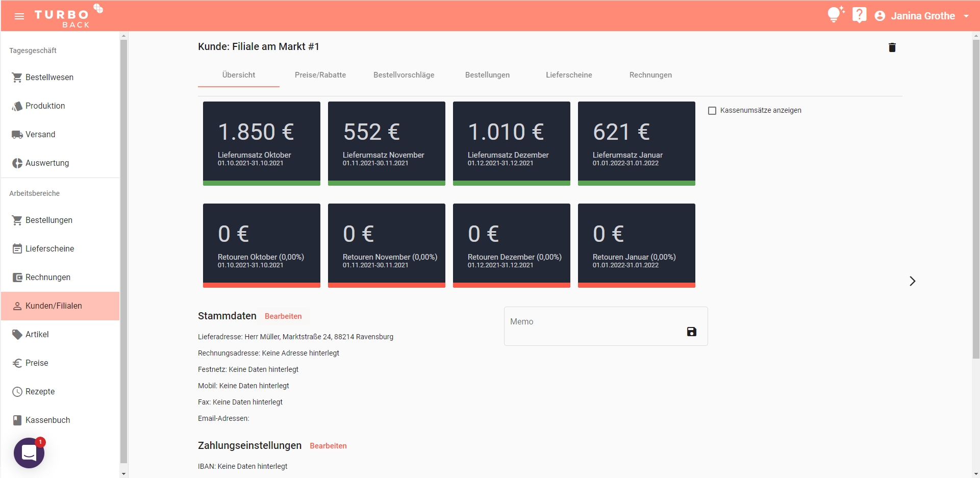Click the Produktion icon in sidebar
Viewport: 980px width, 478px height.
(17, 106)
